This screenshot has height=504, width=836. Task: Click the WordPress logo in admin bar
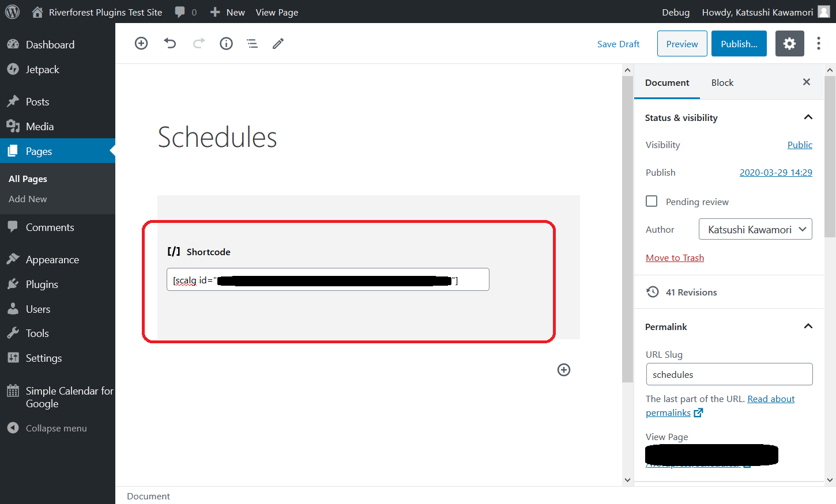12,12
